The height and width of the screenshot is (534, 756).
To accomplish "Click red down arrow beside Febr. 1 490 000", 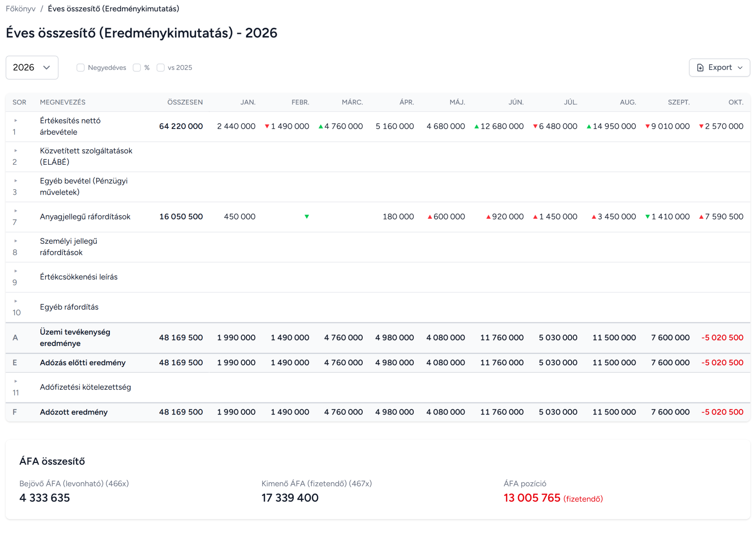I will [267, 127].
